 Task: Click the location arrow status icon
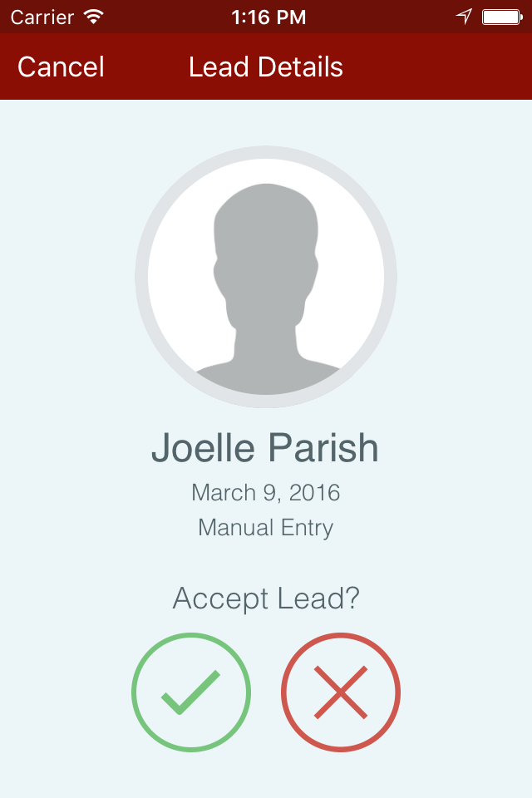click(464, 17)
